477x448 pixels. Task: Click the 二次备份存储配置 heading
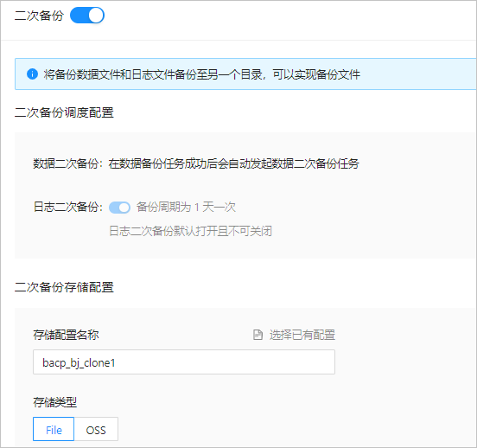pyautogui.click(x=64, y=287)
